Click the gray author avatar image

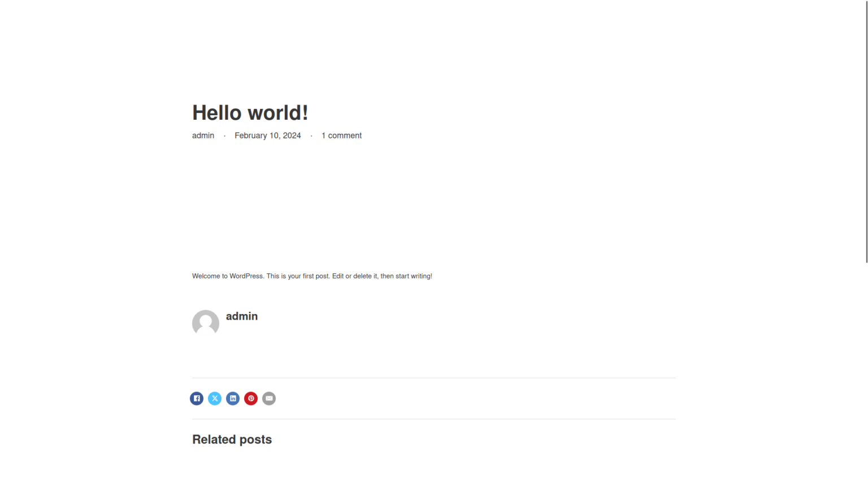(x=206, y=323)
